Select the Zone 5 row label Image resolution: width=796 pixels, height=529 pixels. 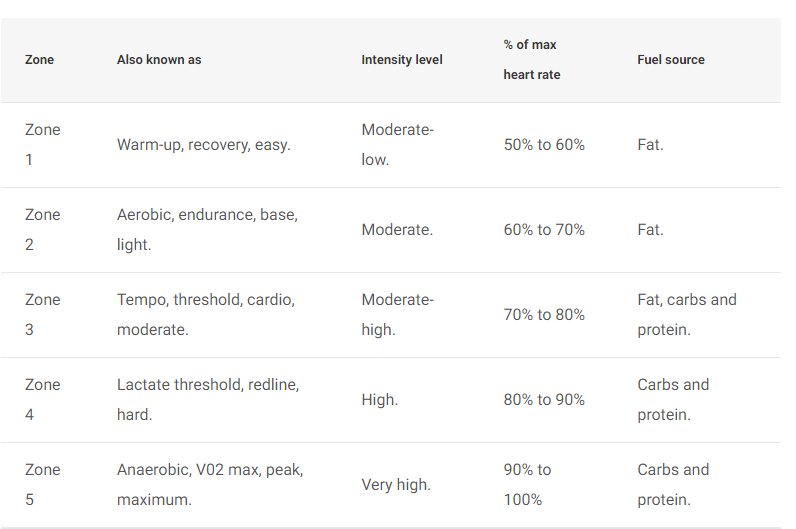click(43, 485)
